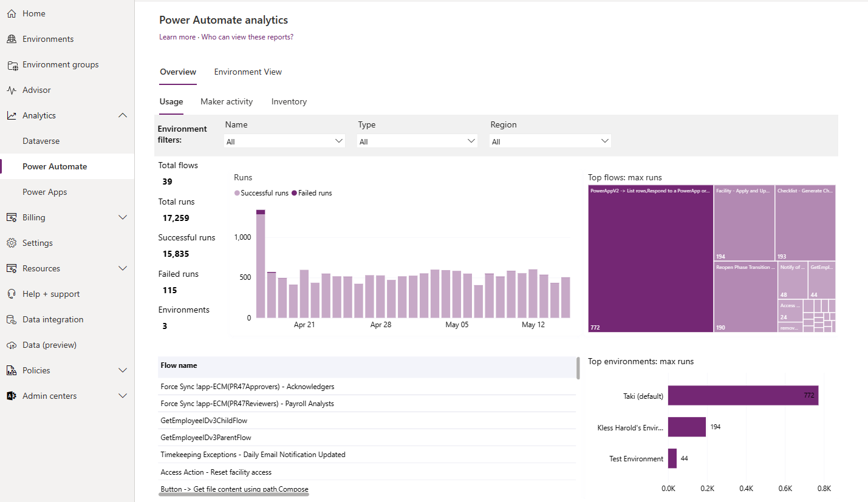868x502 pixels.
Task: Toggle the Successful runs legend item
Action: 261,192
